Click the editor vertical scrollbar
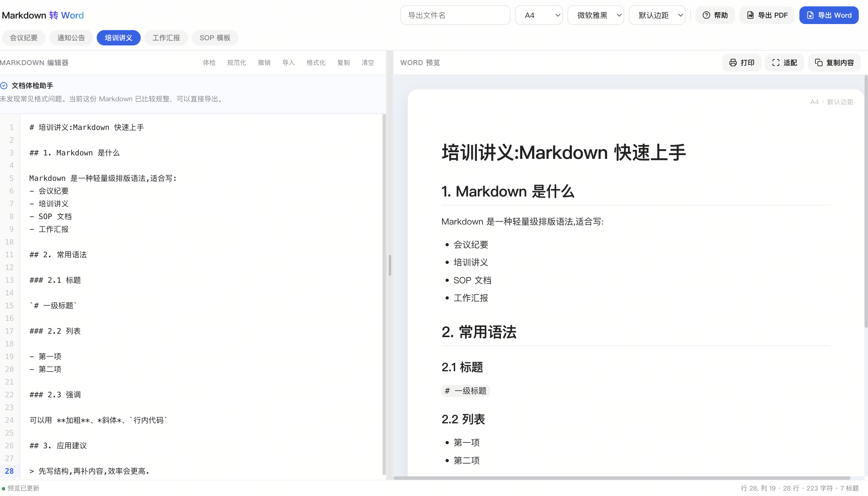 pos(384,295)
